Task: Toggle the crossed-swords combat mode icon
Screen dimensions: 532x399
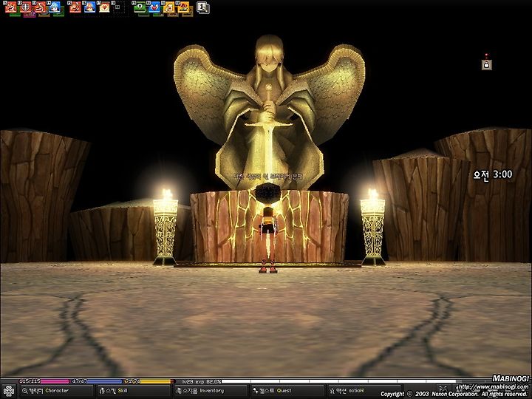Action: coord(443,388)
